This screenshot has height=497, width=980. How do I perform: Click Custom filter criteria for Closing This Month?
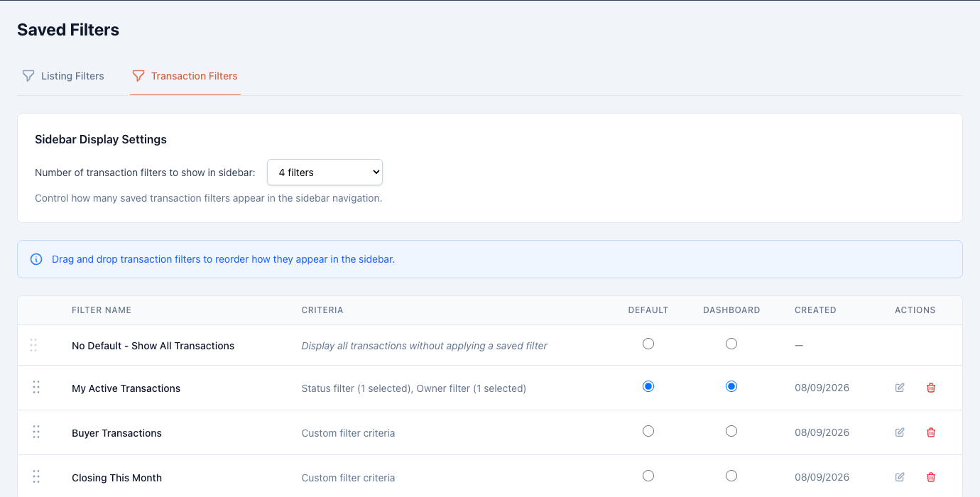[x=348, y=478]
